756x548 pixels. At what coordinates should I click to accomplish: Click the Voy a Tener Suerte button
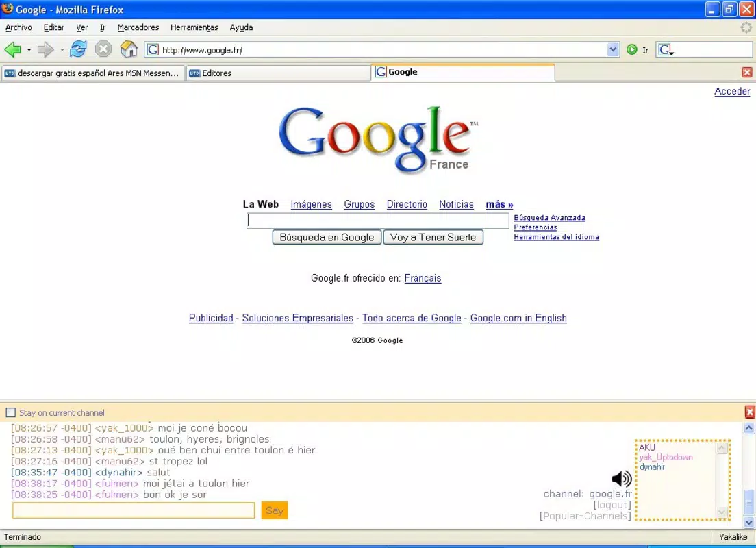point(433,237)
